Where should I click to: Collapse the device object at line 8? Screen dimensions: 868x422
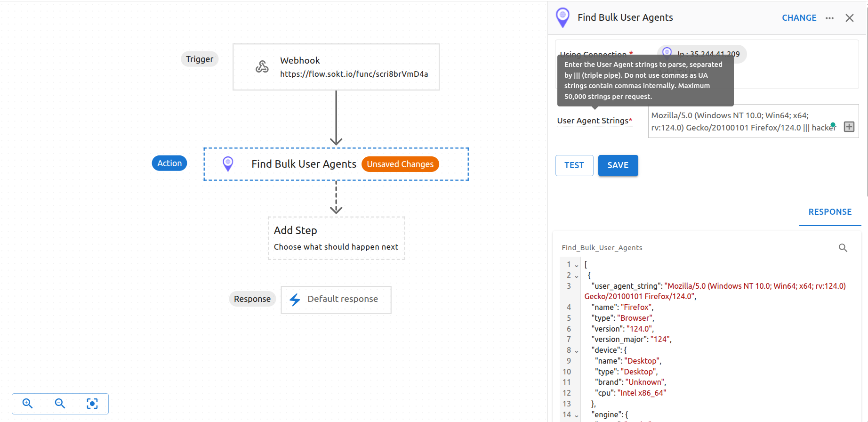click(x=577, y=351)
